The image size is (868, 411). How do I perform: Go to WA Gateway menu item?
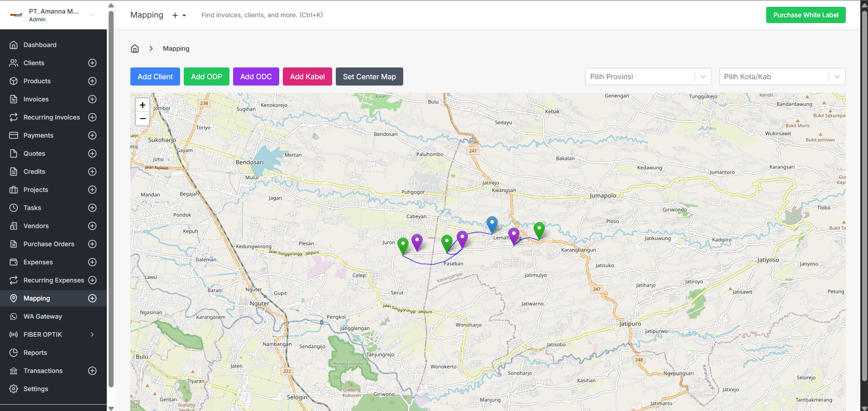[x=43, y=316]
